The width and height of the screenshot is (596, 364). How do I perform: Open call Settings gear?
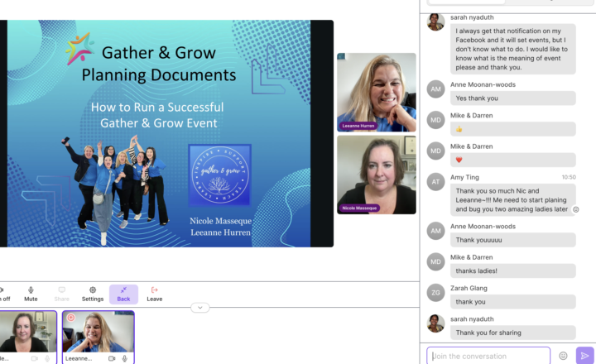93,294
